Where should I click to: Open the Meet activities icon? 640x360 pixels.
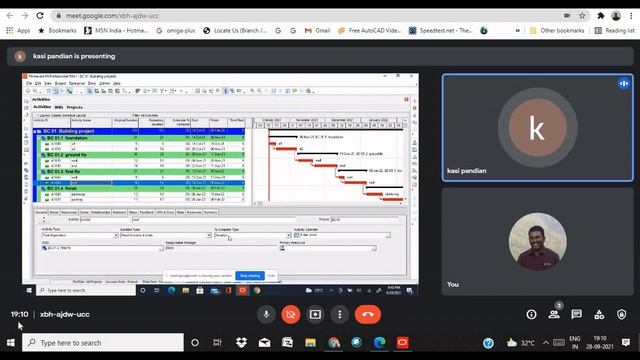[599, 314]
